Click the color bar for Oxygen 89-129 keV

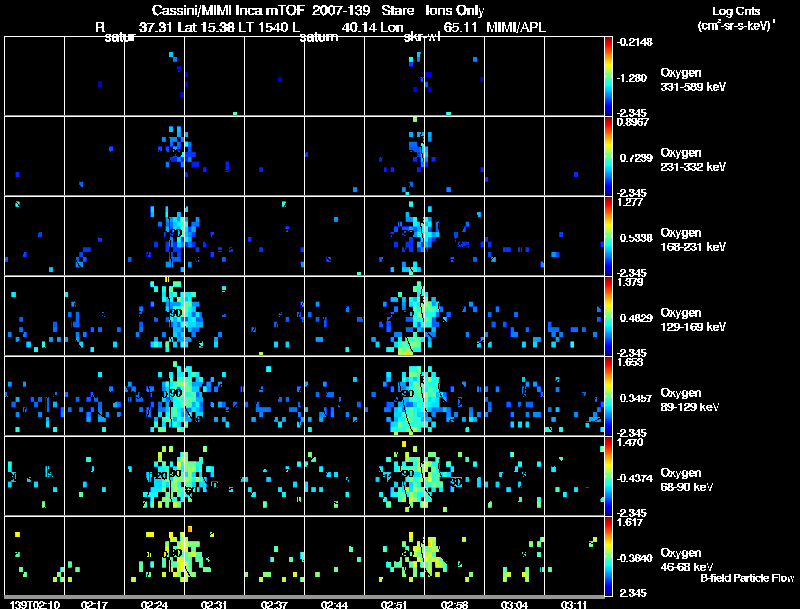(x=608, y=396)
